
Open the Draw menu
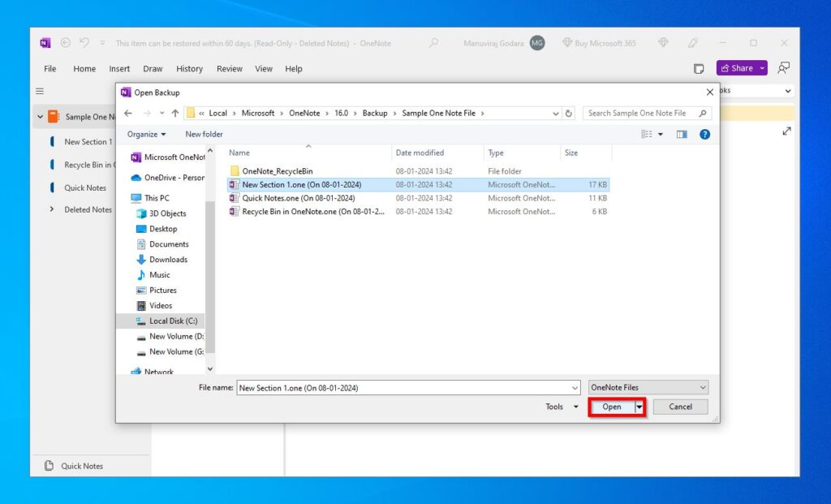tap(153, 69)
